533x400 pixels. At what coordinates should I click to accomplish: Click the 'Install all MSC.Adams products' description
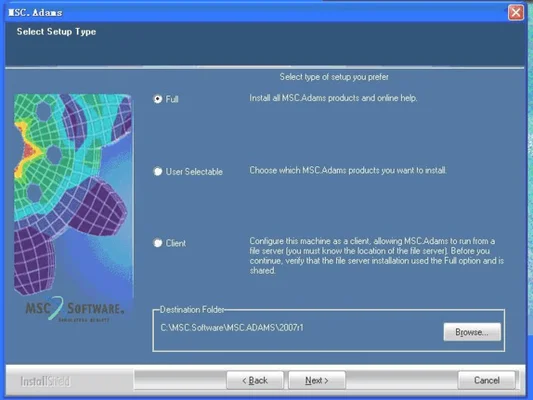tap(333, 98)
